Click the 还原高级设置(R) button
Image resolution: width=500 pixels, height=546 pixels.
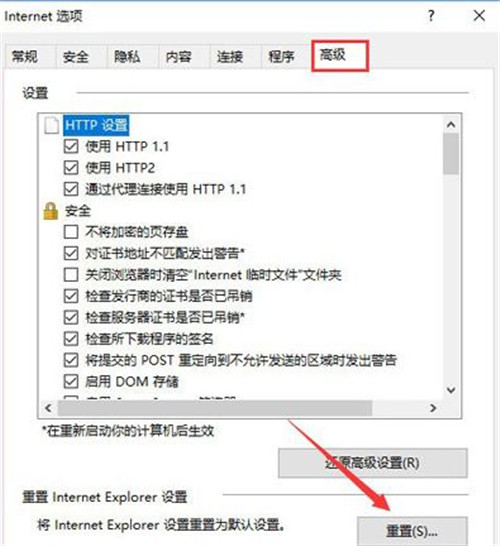click(x=373, y=463)
